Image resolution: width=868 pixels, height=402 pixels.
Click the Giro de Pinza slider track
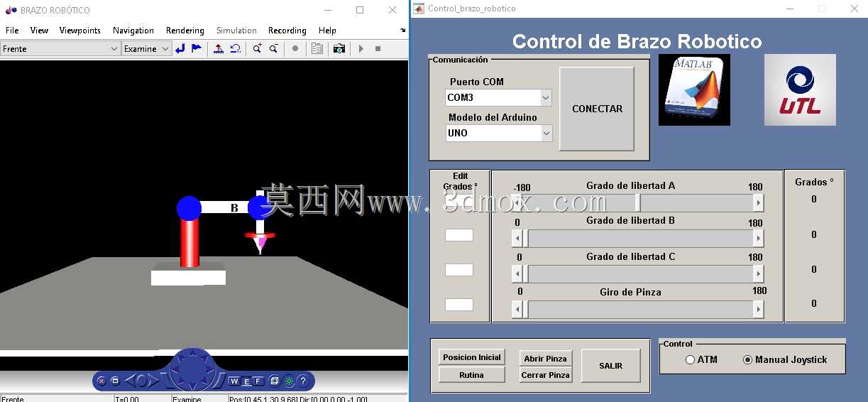(638, 309)
